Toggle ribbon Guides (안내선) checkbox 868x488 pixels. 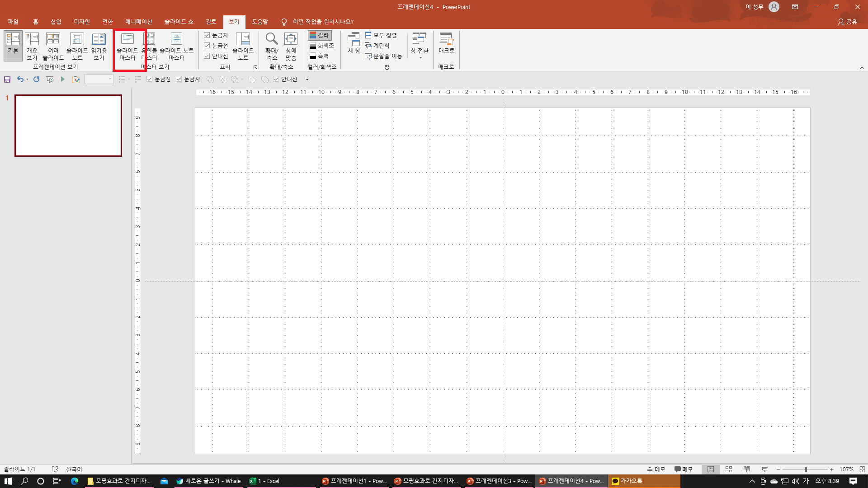(207, 56)
